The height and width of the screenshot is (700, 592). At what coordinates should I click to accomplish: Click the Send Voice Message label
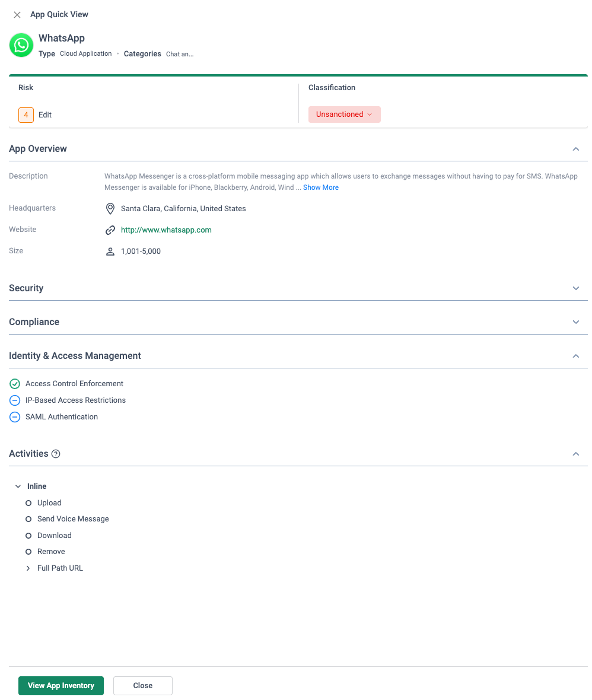tap(73, 518)
